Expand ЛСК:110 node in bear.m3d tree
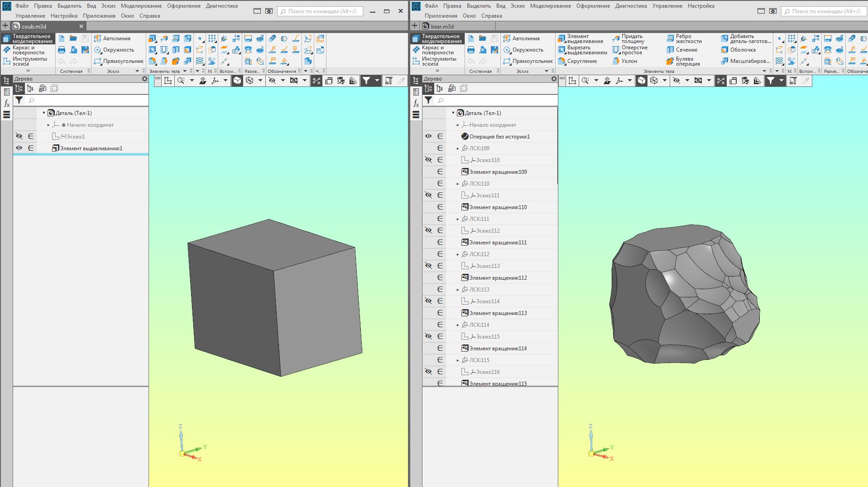Screen dimensions: 868x487 (x=458, y=184)
